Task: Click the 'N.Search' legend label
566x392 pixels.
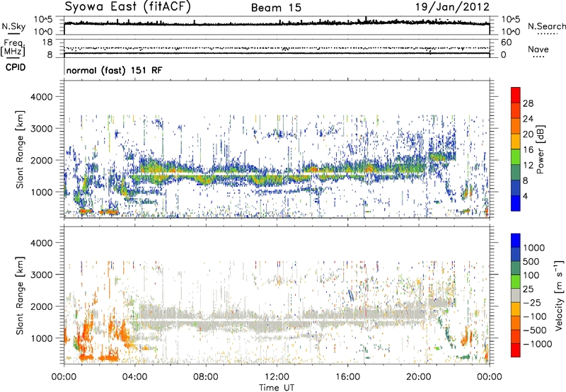Action: (x=547, y=26)
